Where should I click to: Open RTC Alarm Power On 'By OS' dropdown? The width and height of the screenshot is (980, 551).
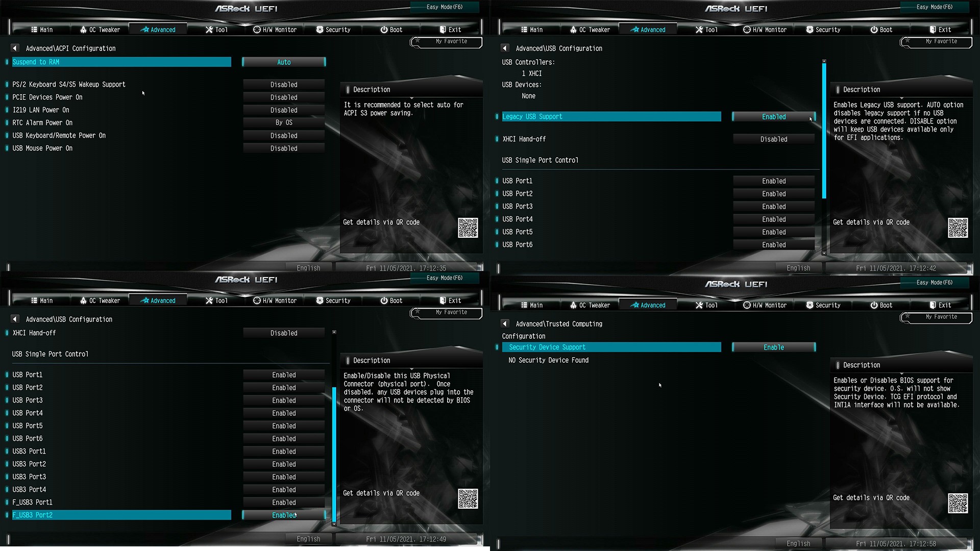pos(283,122)
